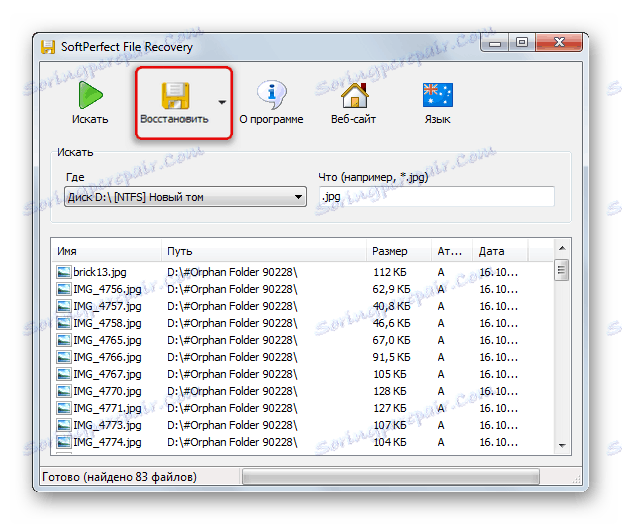Select file IMG_4765.jpg

coord(107,340)
